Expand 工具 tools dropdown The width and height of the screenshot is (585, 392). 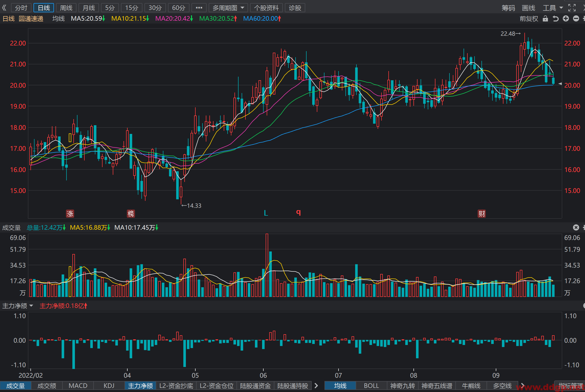pyautogui.click(x=553, y=8)
